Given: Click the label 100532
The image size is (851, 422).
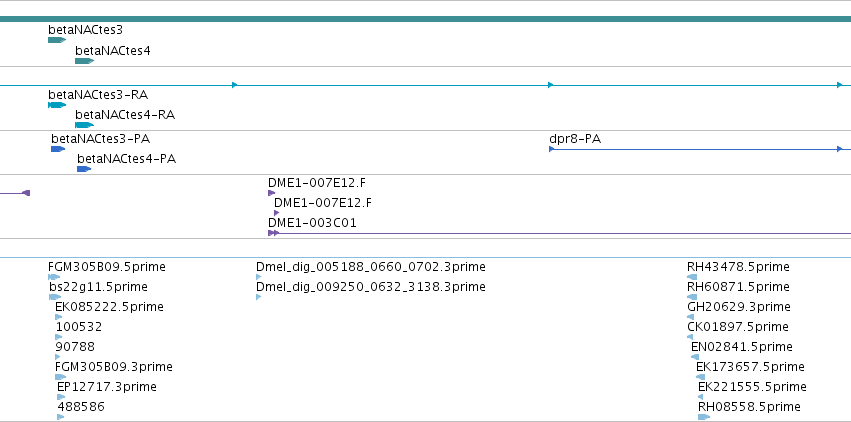Looking at the screenshot, I should tap(79, 327).
